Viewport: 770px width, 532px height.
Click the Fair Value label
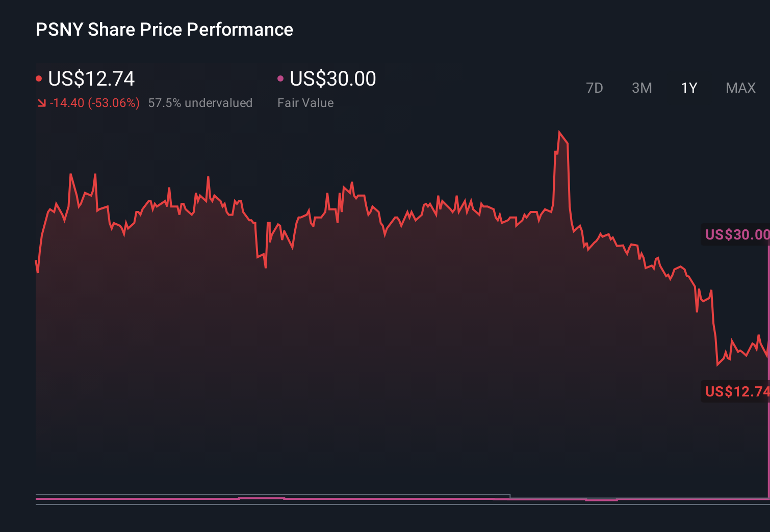[305, 103]
